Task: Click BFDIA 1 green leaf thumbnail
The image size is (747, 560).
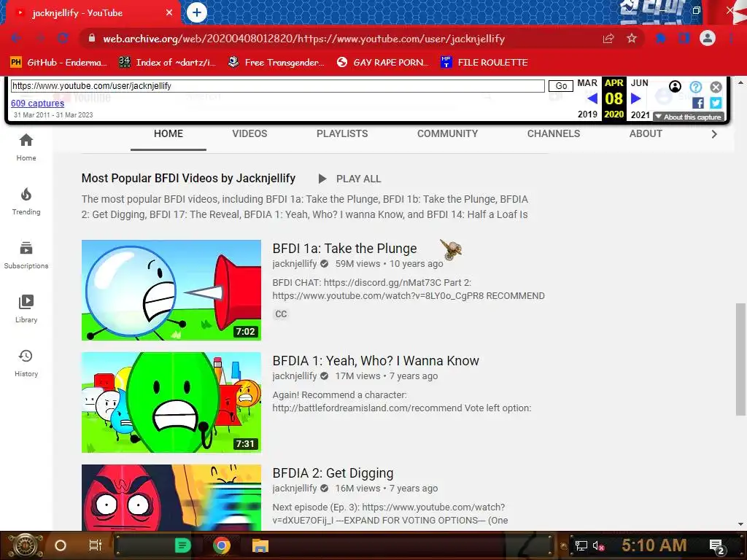Action: 171,402
